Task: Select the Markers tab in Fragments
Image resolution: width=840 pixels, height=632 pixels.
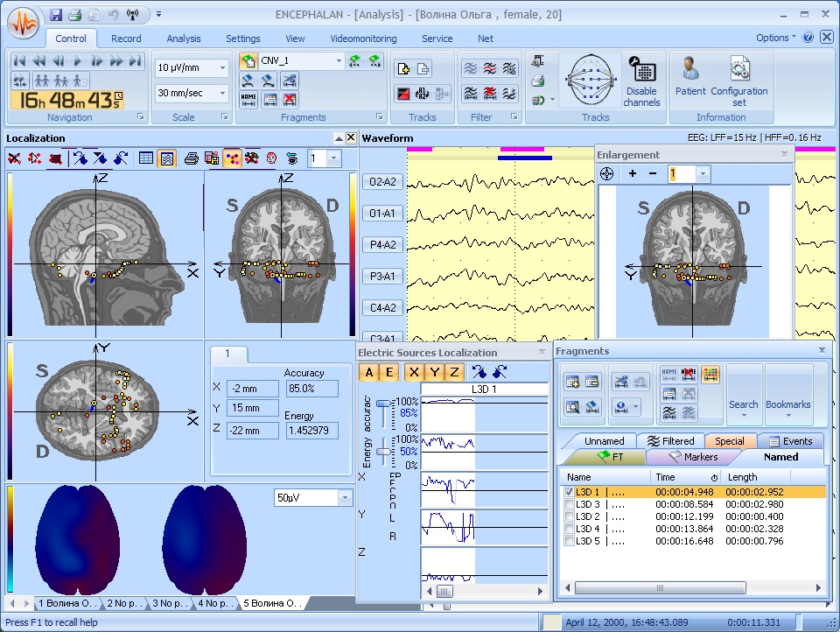Action: pyautogui.click(x=692, y=457)
